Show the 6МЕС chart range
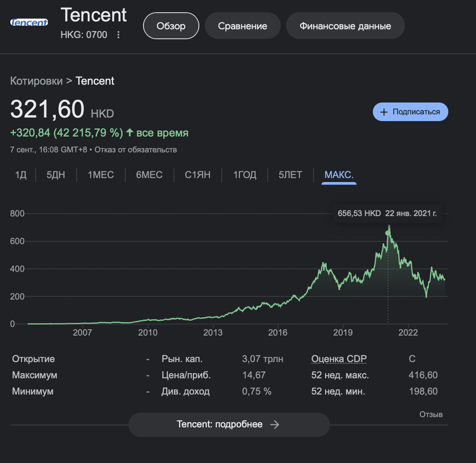This screenshot has width=476, height=463. (149, 175)
